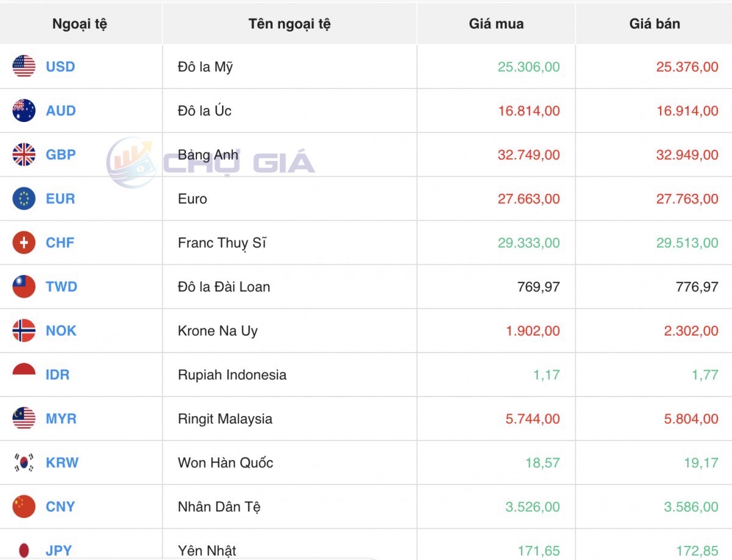Click the Swiss flag icon
Image resolution: width=732 pixels, height=560 pixels.
[24, 243]
